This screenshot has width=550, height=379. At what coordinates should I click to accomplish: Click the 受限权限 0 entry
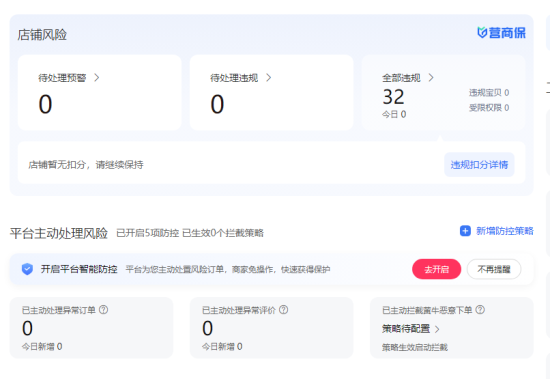click(x=489, y=108)
